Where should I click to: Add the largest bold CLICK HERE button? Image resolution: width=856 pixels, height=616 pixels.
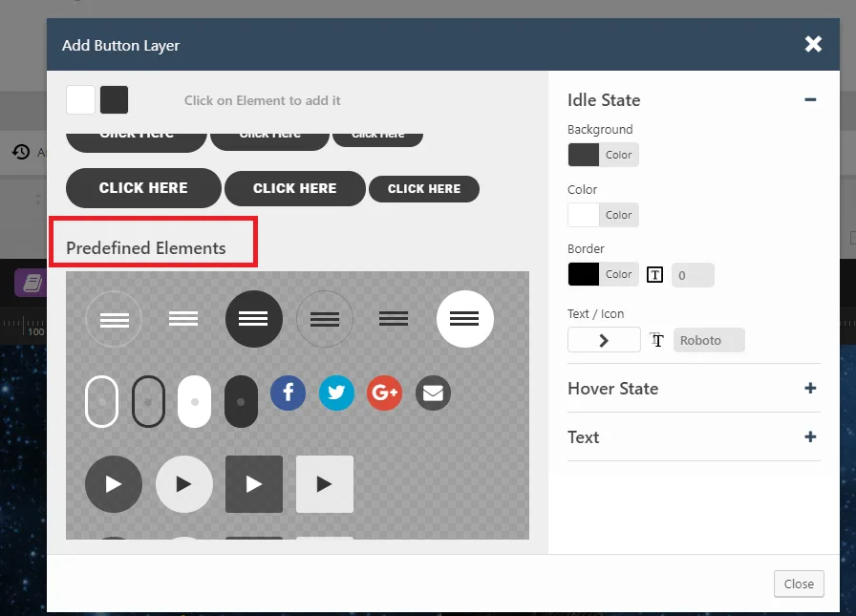point(143,188)
